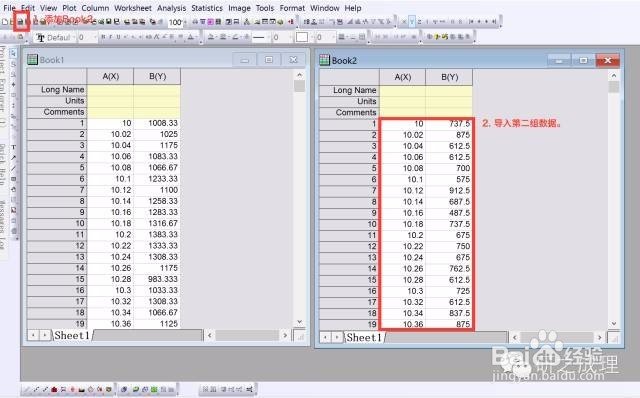The image size is (640, 398).
Task: Select the Line drawing tool
Action: 13,168
